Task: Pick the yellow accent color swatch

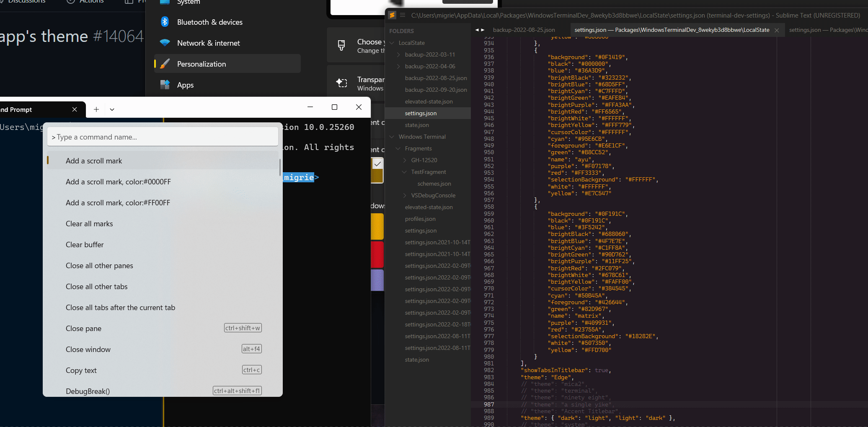Action: pyautogui.click(x=377, y=226)
